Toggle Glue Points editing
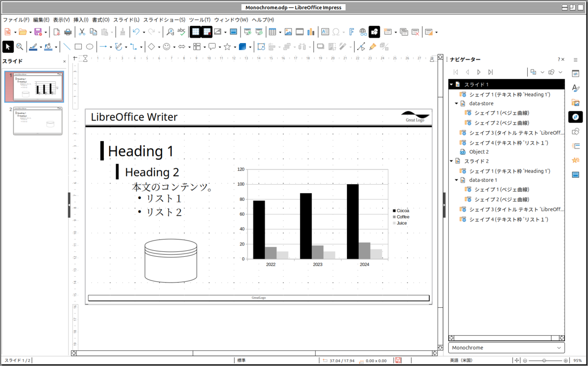This screenshot has height=366, width=588. click(x=372, y=47)
